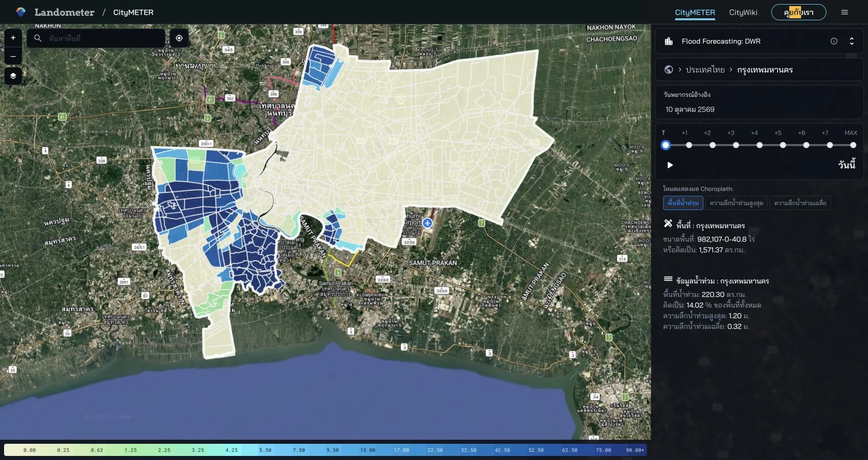Jump timeline to the +5 day marker
This screenshot has width=868, height=460.
pyautogui.click(x=783, y=145)
